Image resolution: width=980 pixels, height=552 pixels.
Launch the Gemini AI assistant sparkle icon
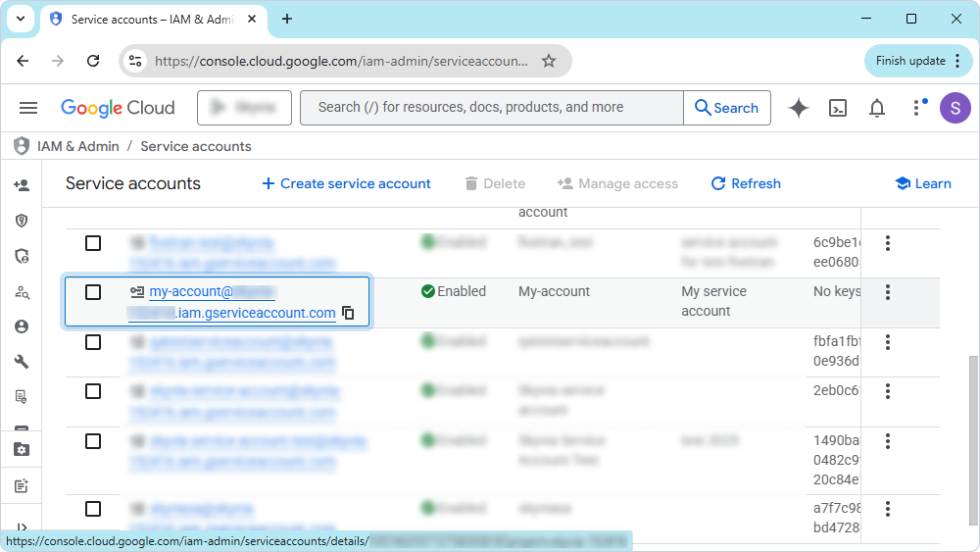click(799, 108)
